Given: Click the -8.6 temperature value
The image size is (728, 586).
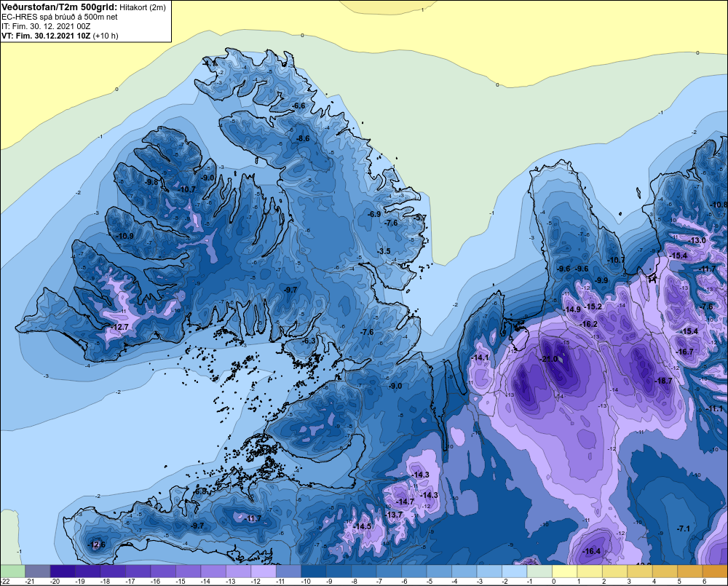Looking at the screenshot, I should point(303,138).
